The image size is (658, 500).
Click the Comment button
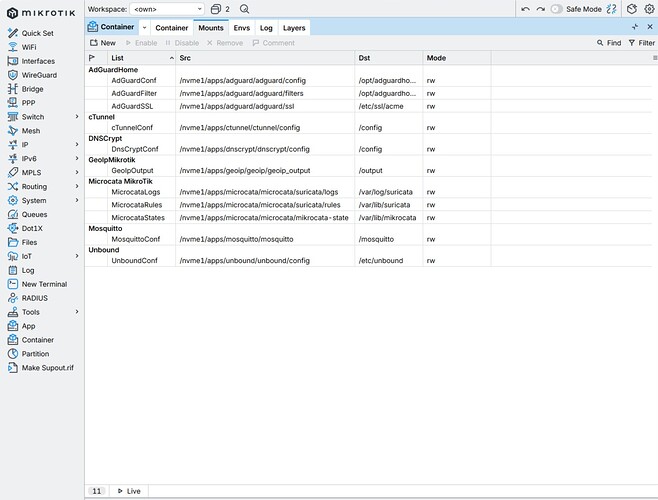274,43
